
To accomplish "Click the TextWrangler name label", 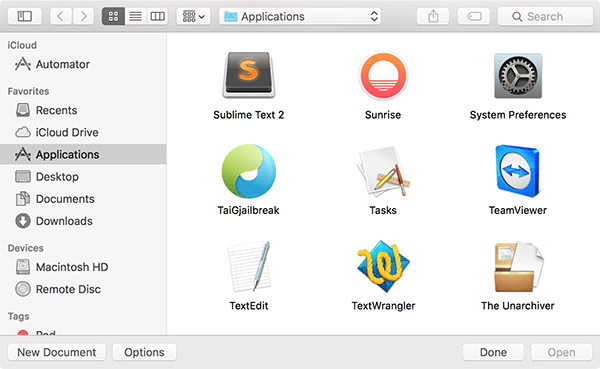I will pos(383,306).
